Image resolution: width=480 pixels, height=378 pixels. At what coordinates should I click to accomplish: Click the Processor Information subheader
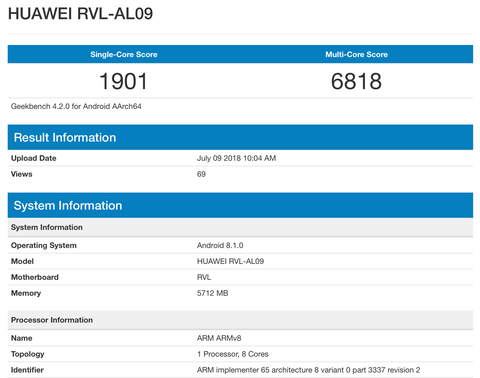click(x=240, y=320)
